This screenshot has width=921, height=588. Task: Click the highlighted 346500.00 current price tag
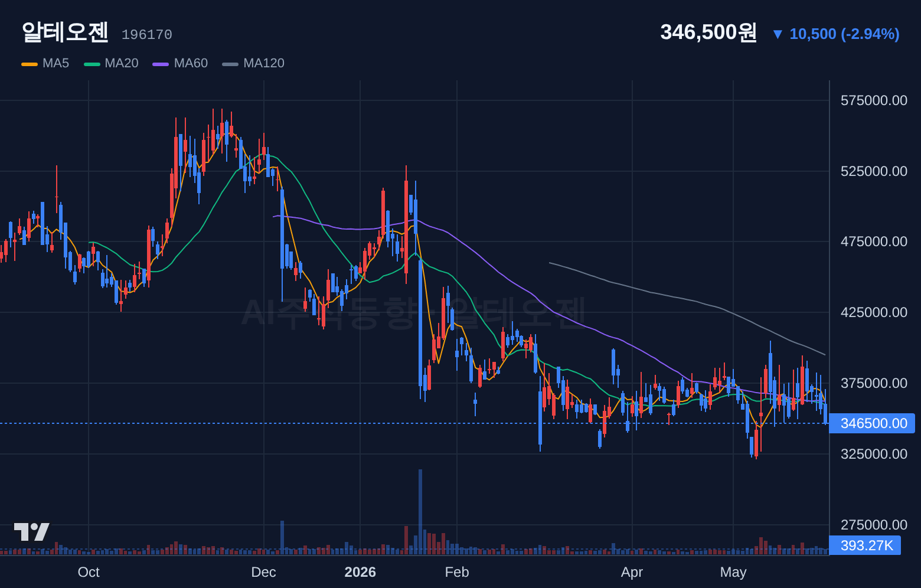coord(872,423)
